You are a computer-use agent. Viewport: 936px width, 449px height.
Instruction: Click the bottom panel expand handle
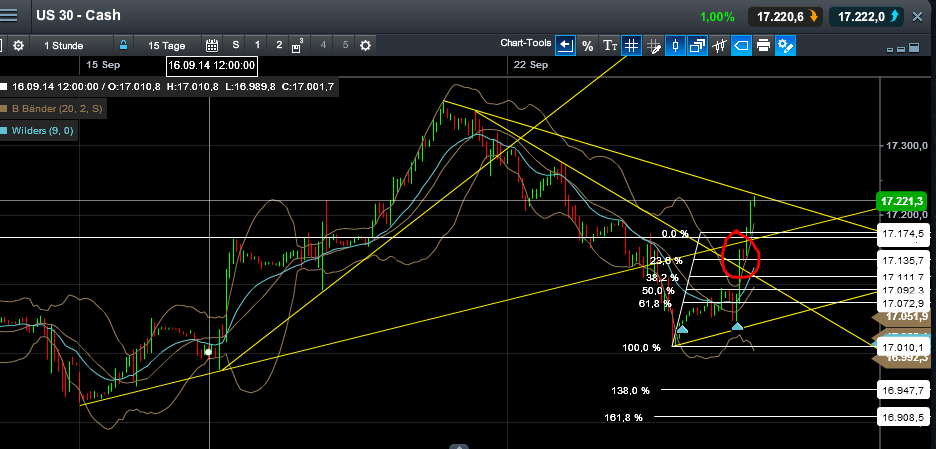point(458,446)
